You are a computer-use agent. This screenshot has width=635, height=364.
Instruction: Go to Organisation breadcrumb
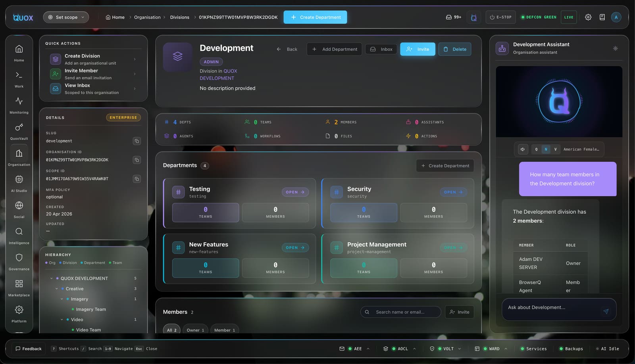click(147, 17)
